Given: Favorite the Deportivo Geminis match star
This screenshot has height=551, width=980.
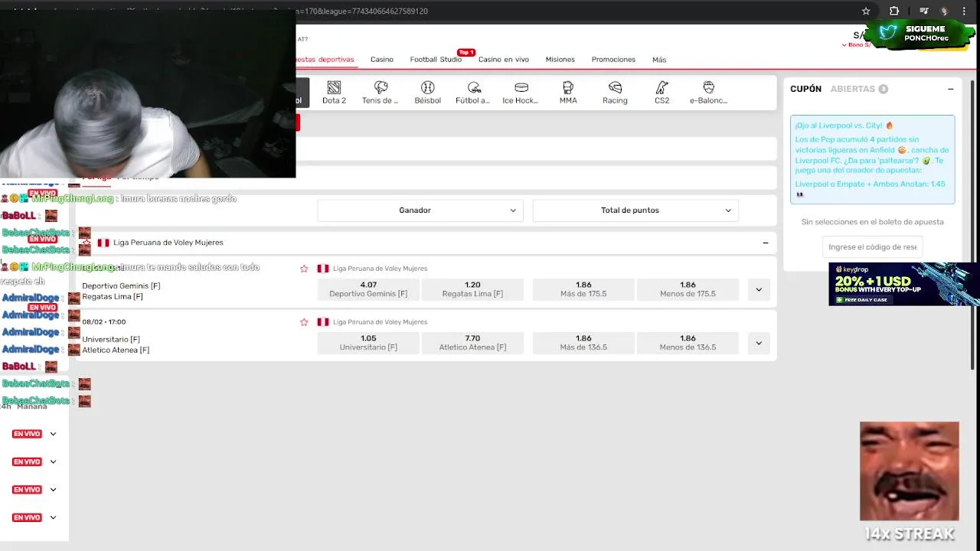Looking at the screenshot, I should (304, 269).
